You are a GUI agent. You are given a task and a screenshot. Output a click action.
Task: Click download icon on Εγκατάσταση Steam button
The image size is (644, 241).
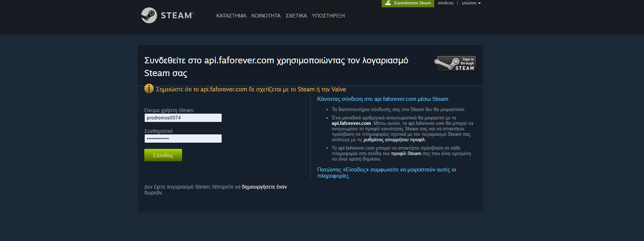388,3
